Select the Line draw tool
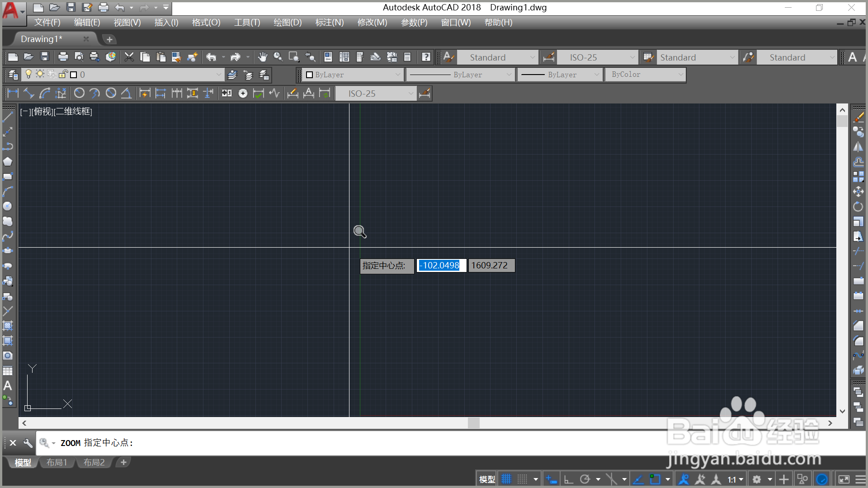The width and height of the screenshot is (868, 488). coord(8,117)
